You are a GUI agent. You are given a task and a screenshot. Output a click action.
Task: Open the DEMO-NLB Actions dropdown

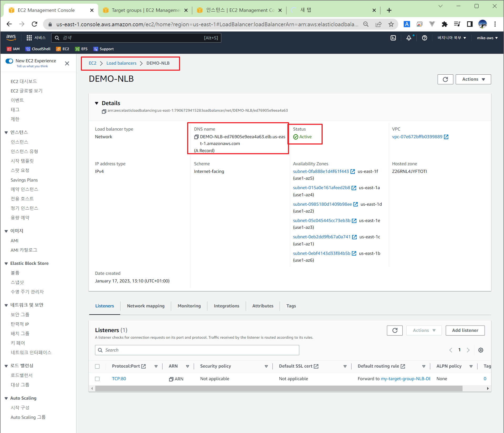point(473,79)
